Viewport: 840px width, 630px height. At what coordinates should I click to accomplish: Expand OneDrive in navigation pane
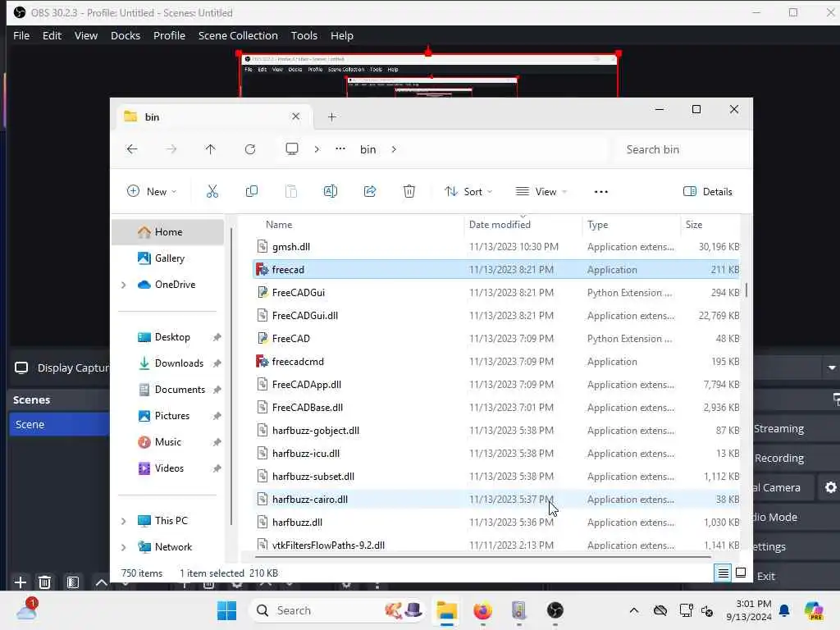123,285
